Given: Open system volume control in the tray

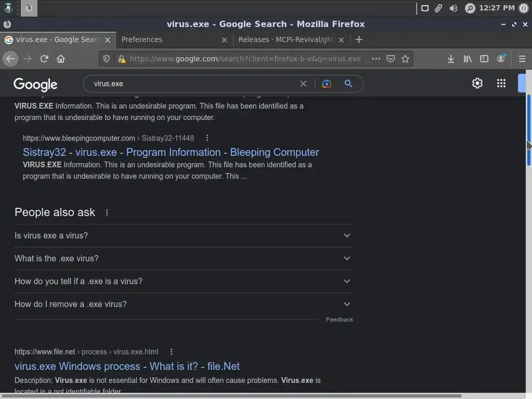Looking at the screenshot, I should (453, 8).
